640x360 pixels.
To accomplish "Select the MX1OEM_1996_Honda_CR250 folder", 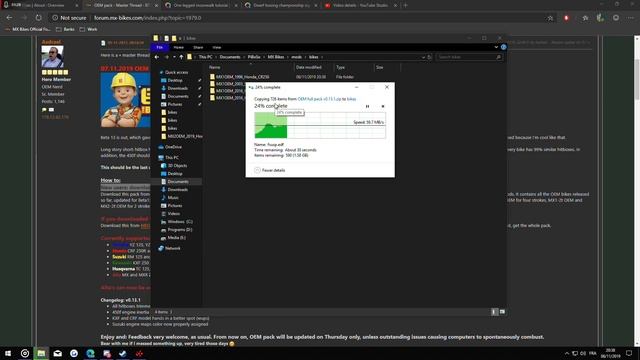I will click(242, 77).
